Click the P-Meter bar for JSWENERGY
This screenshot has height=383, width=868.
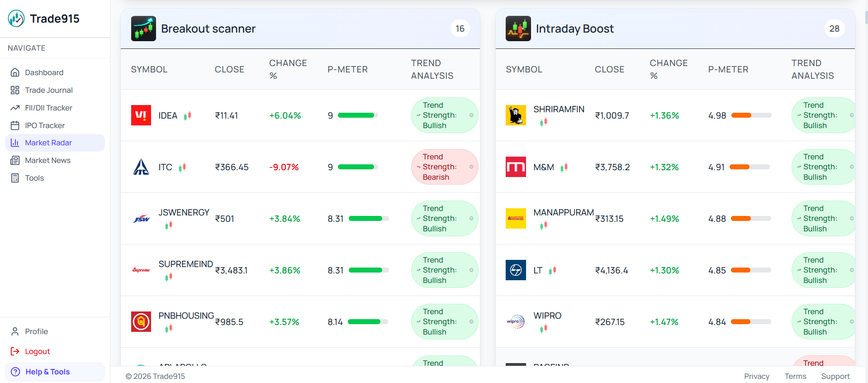coord(369,219)
